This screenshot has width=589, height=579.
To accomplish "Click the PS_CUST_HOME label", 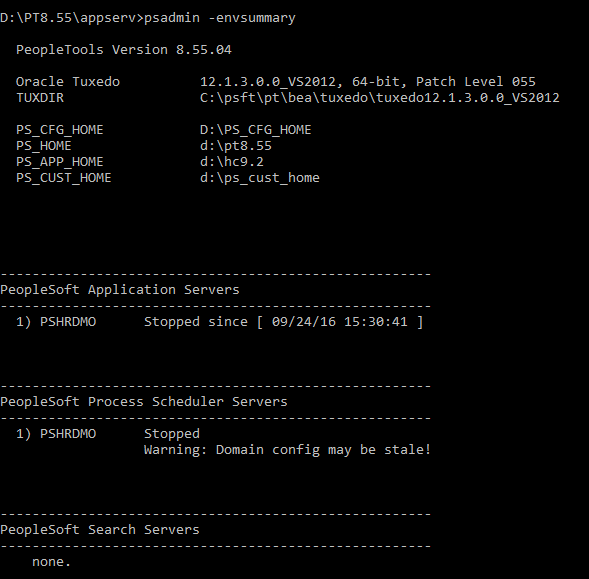I will click(63, 178).
